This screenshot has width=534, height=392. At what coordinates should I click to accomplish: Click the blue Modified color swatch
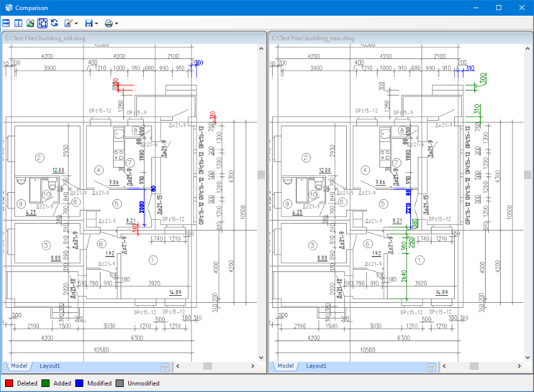point(79,383)
